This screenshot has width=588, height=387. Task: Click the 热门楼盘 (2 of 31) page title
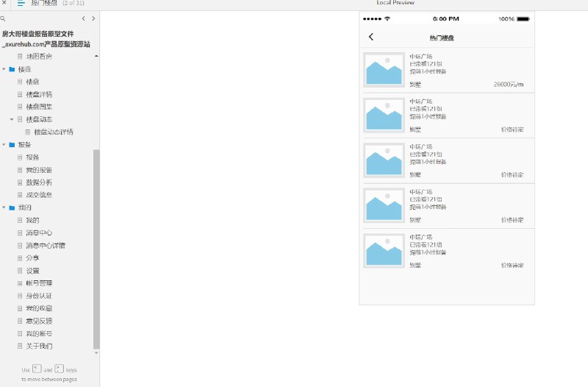57,3
